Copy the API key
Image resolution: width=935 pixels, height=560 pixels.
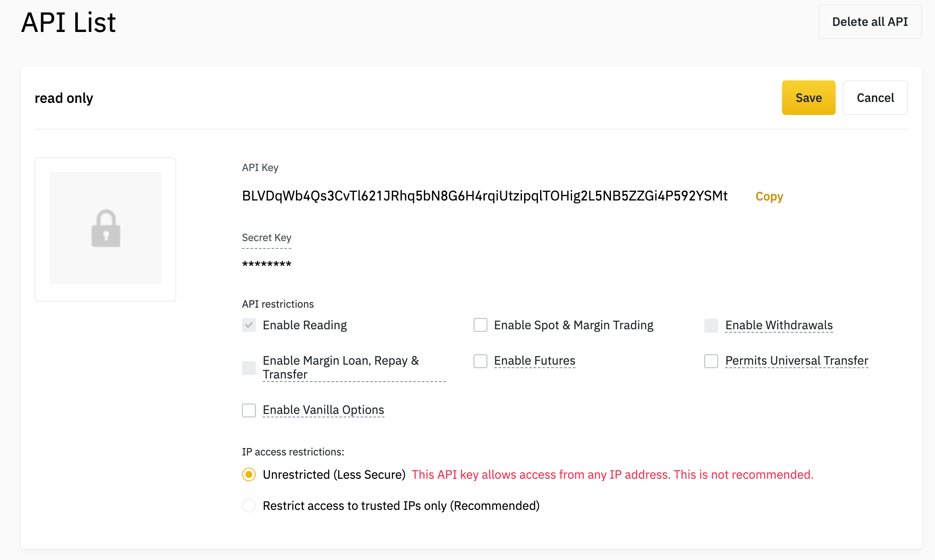coord(769,197)
